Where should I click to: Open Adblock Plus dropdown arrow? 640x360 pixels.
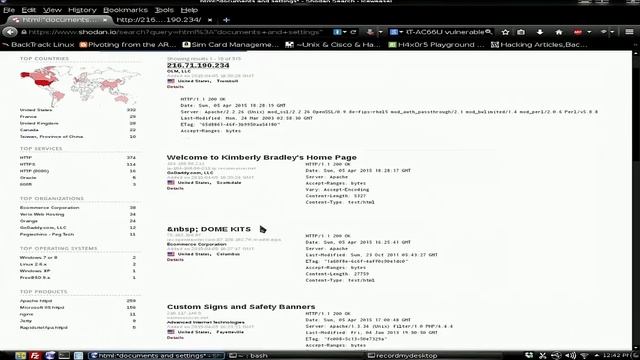tap(589, 32)
